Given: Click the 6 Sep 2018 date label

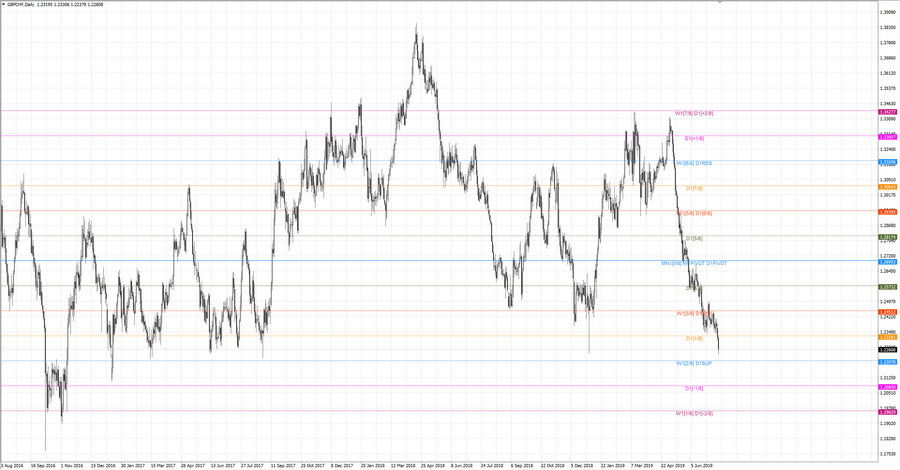Looking at the screenshot, I should pyautogui.click(x=522, y=466).
